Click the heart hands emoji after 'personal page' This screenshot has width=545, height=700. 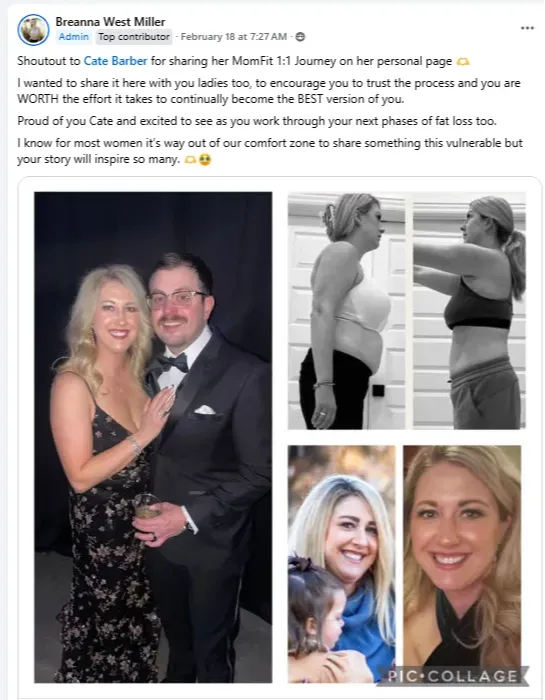pos(463,62)
